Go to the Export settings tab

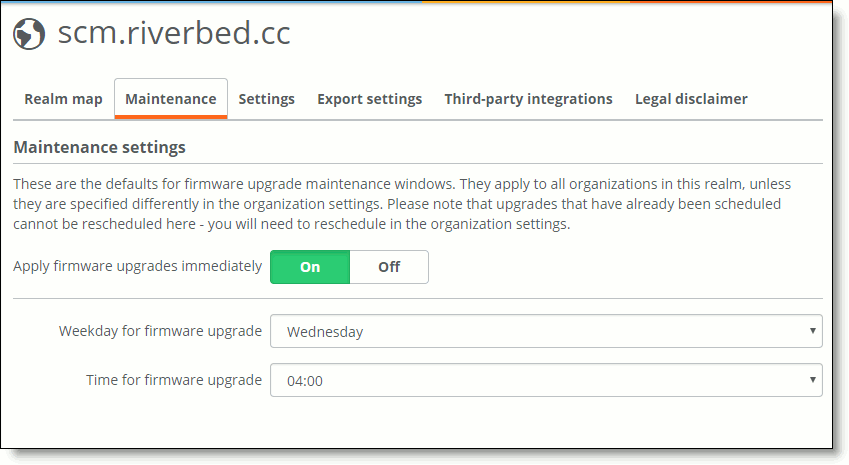[369, 99]
